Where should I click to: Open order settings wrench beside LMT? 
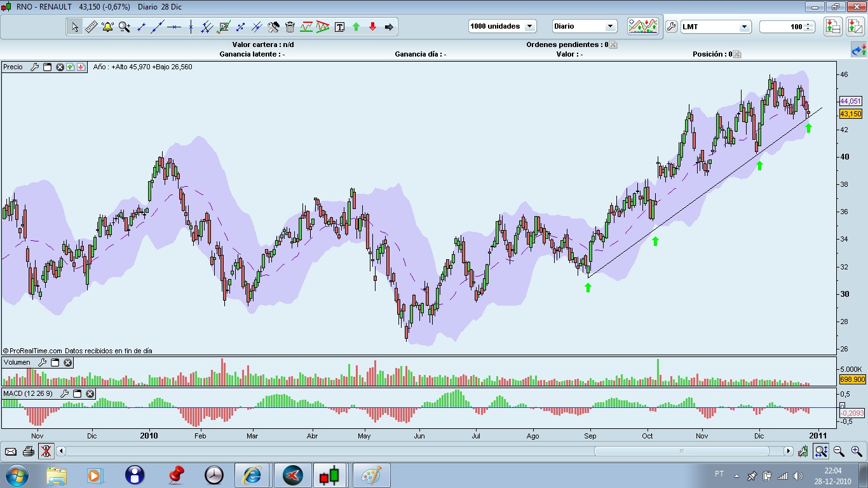671,27
